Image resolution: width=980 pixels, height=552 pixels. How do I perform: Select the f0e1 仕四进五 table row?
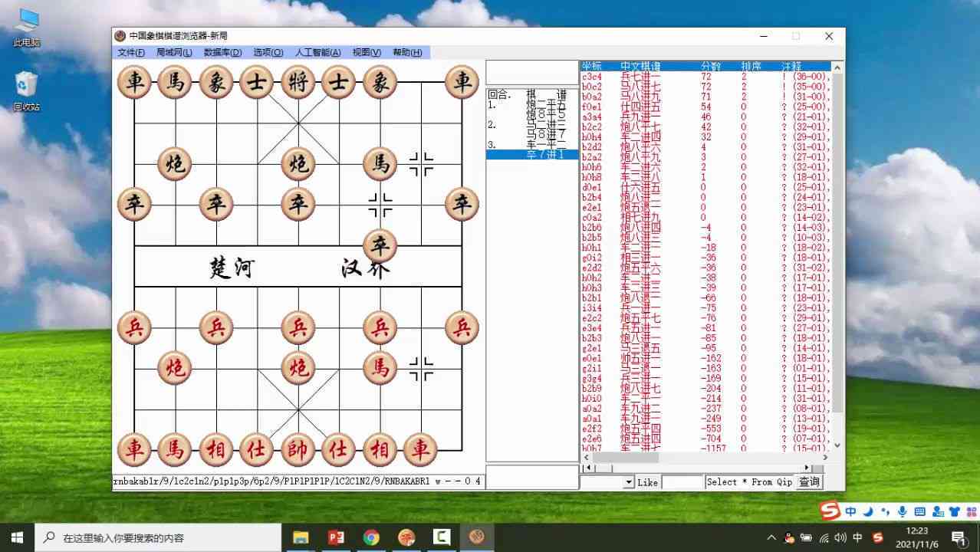[705, 107]
